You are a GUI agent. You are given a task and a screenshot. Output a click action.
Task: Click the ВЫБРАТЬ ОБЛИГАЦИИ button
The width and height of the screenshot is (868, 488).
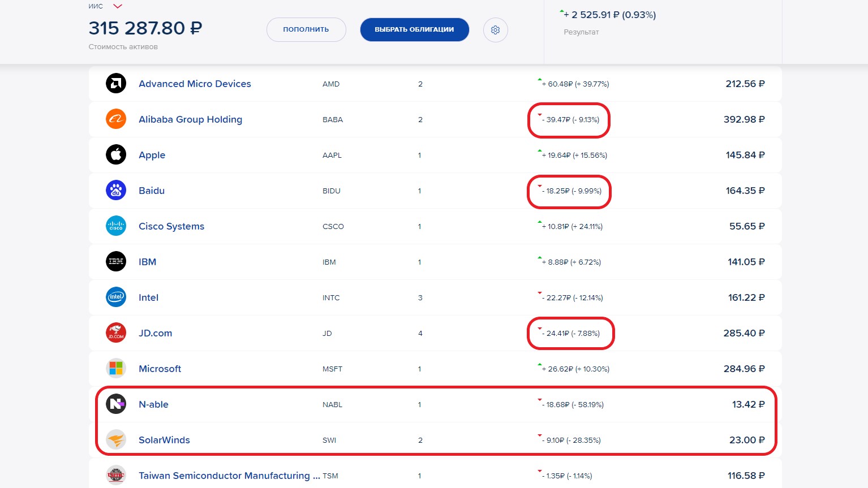point(414,29)
